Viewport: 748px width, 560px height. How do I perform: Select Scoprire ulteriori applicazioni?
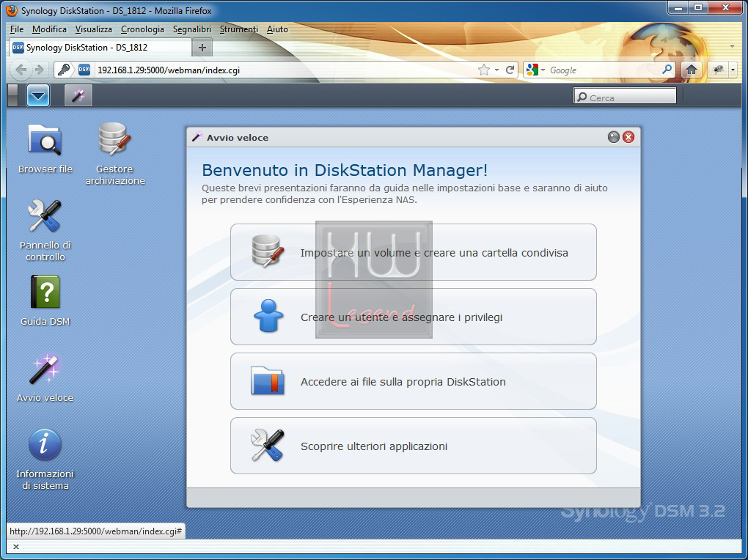413,446
